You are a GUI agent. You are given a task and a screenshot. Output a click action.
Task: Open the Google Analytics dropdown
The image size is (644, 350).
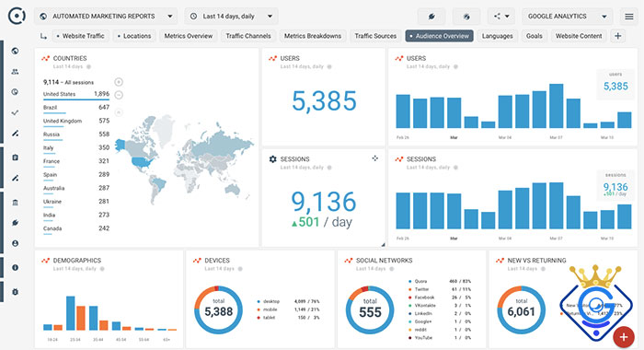pos(568,17)
